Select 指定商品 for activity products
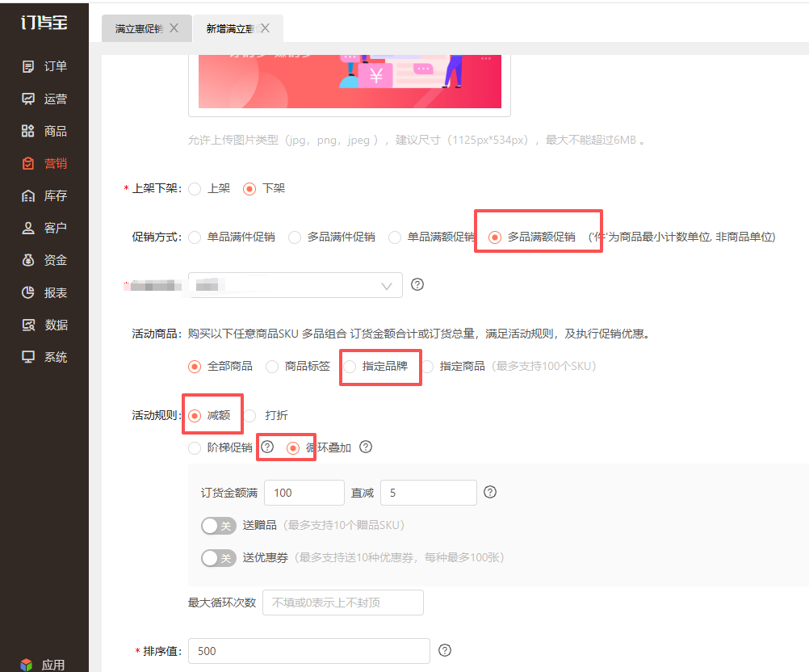The image size is (809, 672). point(428,367)
